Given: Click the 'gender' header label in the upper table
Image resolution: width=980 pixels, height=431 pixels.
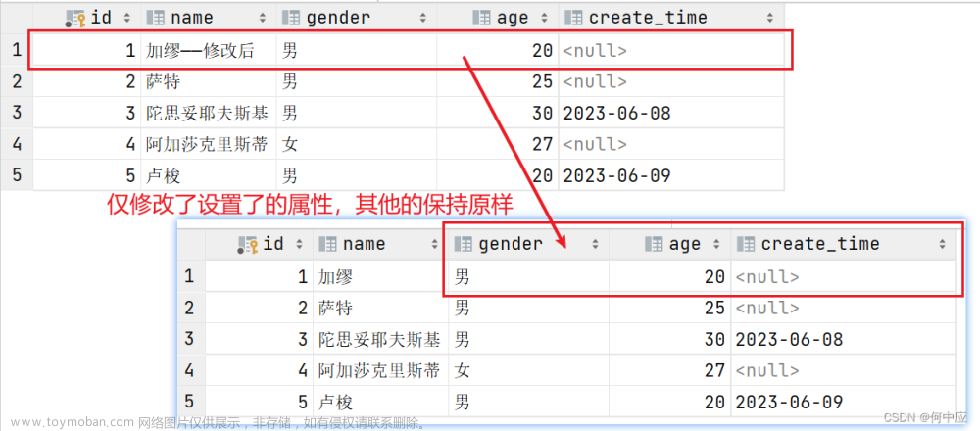Looking at the screenshot, I should click(338, 18).
